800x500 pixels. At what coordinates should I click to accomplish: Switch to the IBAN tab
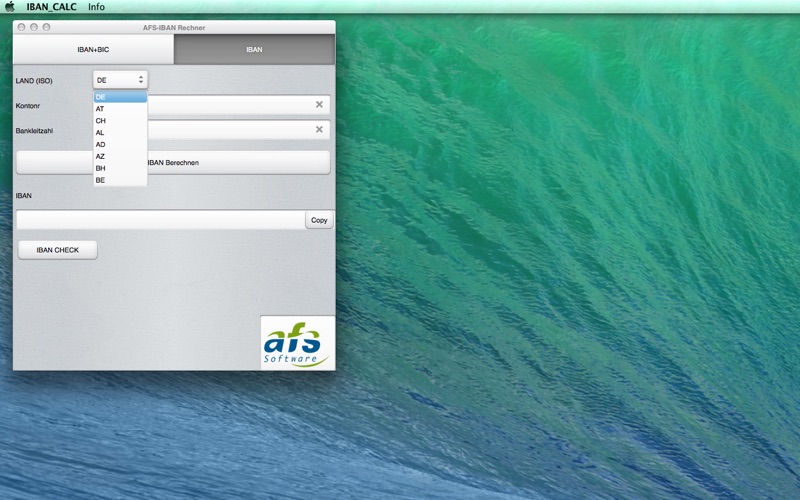254,49
